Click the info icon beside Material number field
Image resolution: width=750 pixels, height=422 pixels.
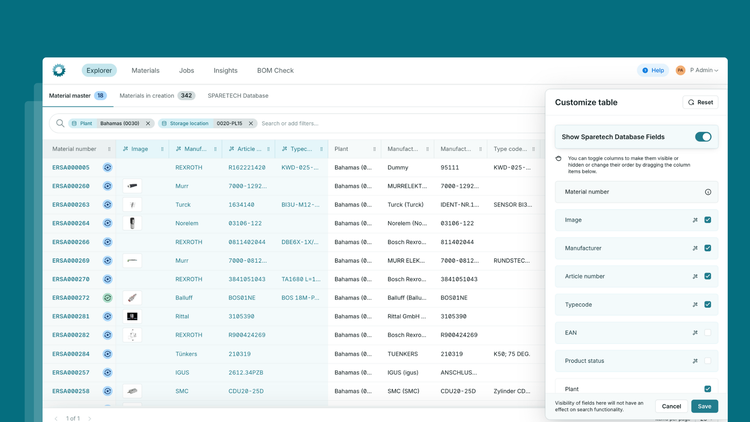(x=708, y=192)
